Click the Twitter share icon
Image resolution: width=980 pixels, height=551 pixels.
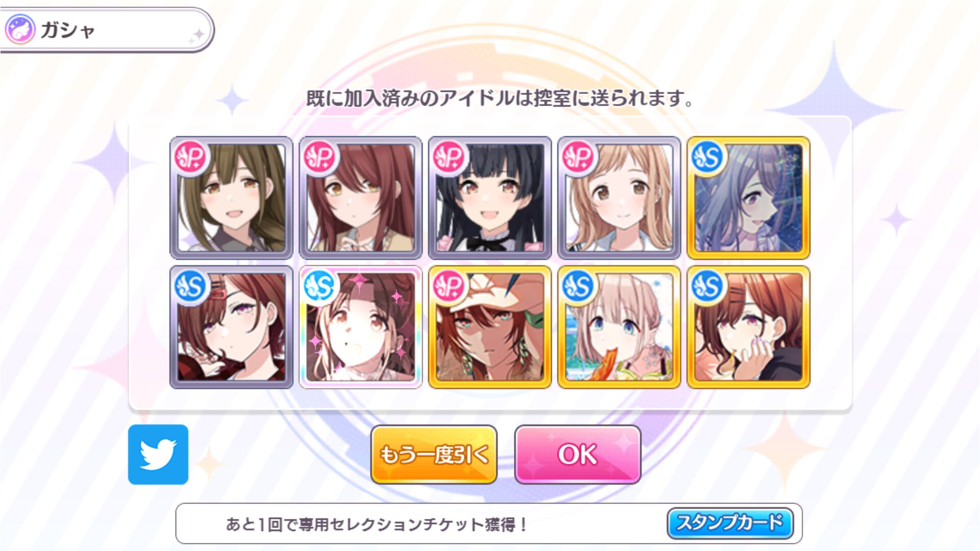158,454
